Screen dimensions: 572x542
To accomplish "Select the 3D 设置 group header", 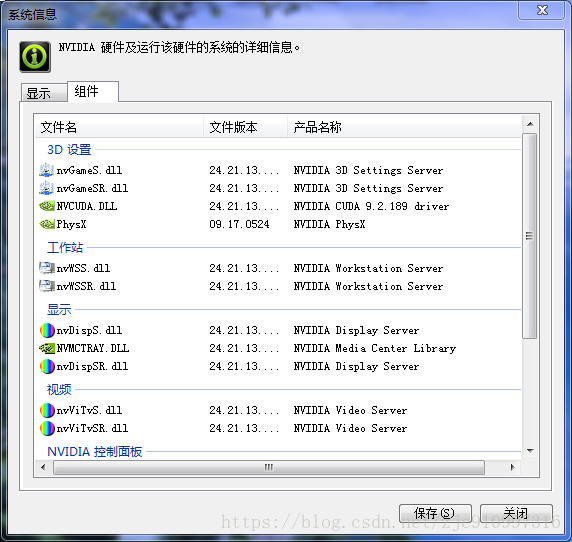I will coord(69,150).
